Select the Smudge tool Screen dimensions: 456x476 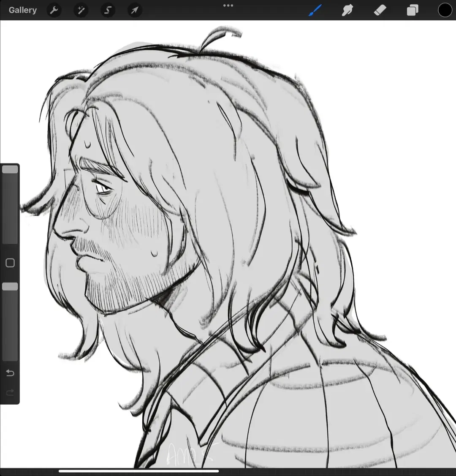347,10
